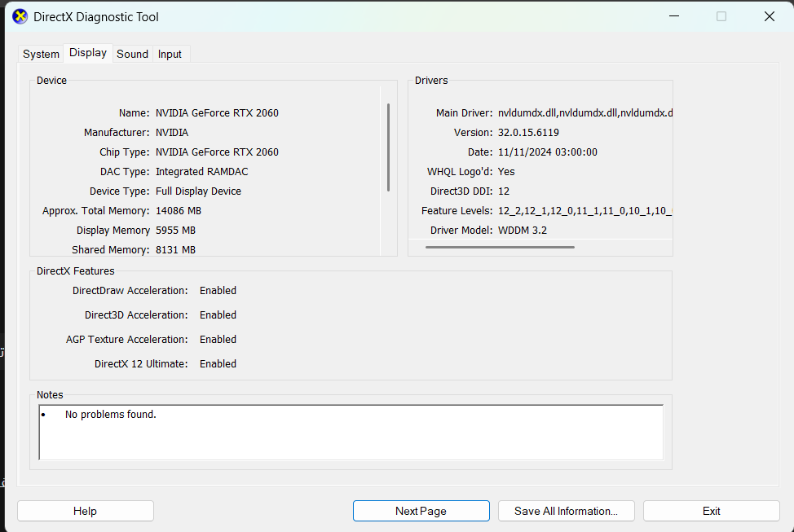The width and height of the screenshot is (794, 532).
Task: Click Save All Information button
Action: [566, 511]
